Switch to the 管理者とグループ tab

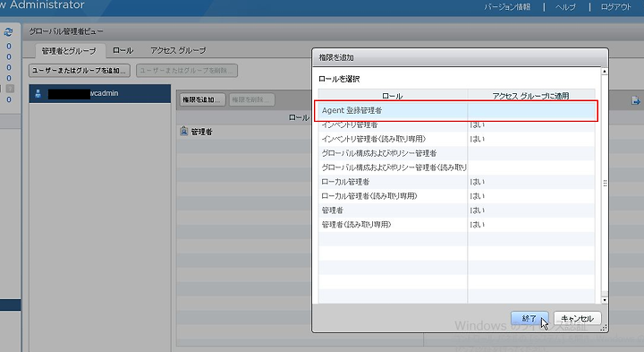click(x=69, y=50)
